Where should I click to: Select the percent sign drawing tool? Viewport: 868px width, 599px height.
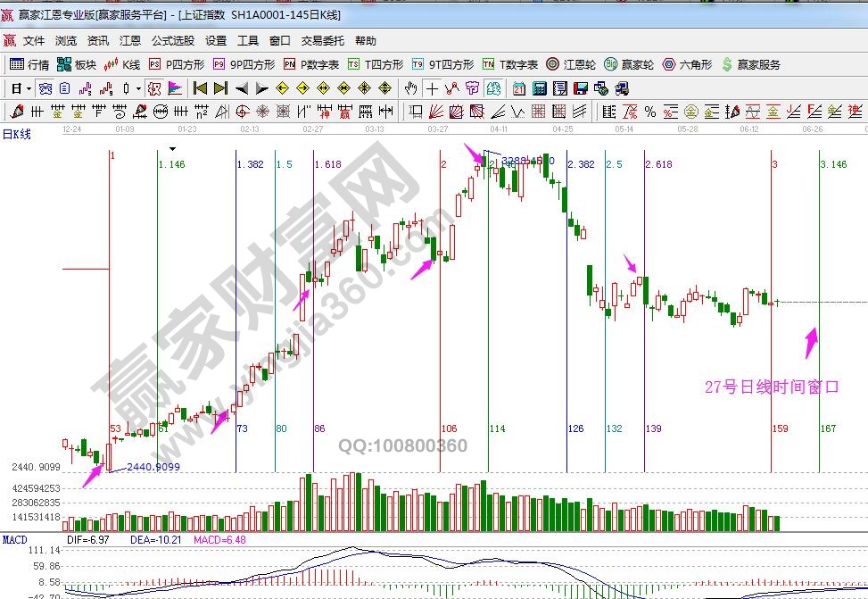point(649,112)
